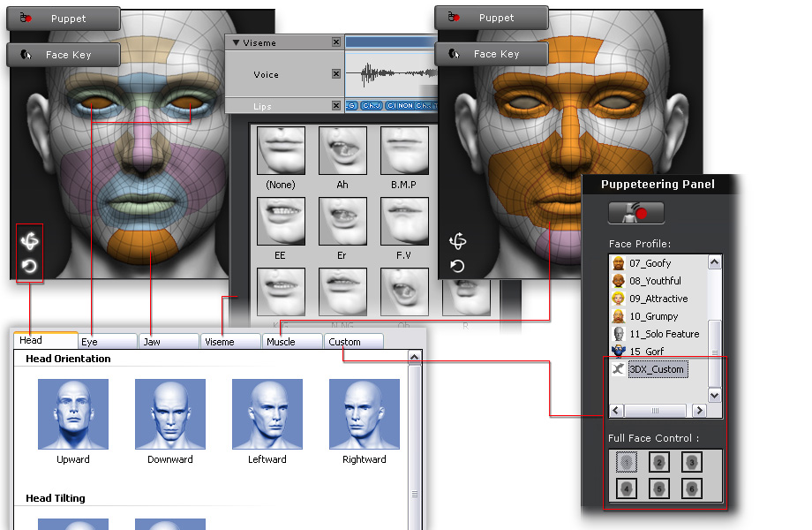Screen dimensions: 812x530
Task: Choose Full Face Control preset 4
Action: coord(627,488)
